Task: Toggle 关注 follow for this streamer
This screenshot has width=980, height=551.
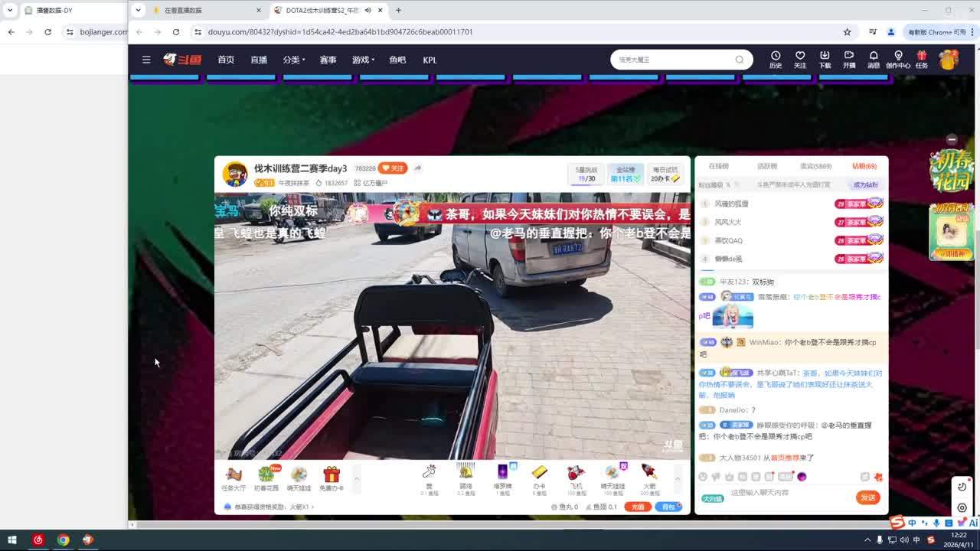Action: coord(393,168)
